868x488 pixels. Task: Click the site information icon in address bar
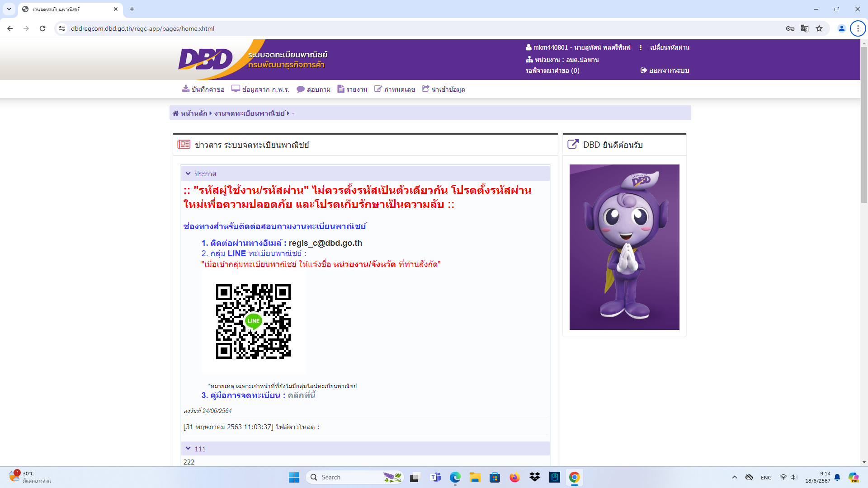coord(62,28)
